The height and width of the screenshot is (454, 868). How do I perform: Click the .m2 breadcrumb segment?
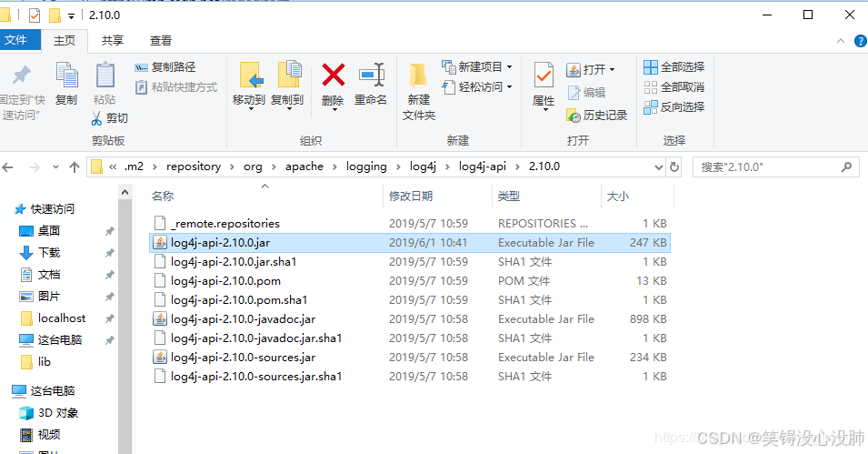[134, 166]
